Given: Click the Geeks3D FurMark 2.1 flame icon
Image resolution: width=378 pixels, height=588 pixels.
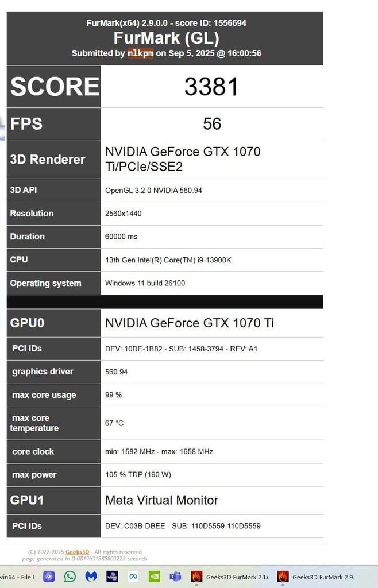Looking at the screenshot, I should pyautogui.click(x=196, y=577).
